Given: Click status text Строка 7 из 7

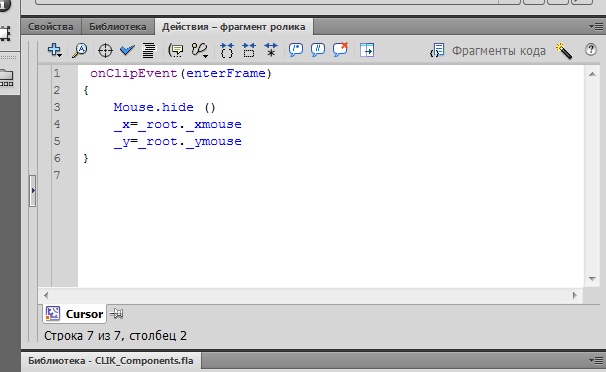Looking at the screenshot, I should (84, 335).
